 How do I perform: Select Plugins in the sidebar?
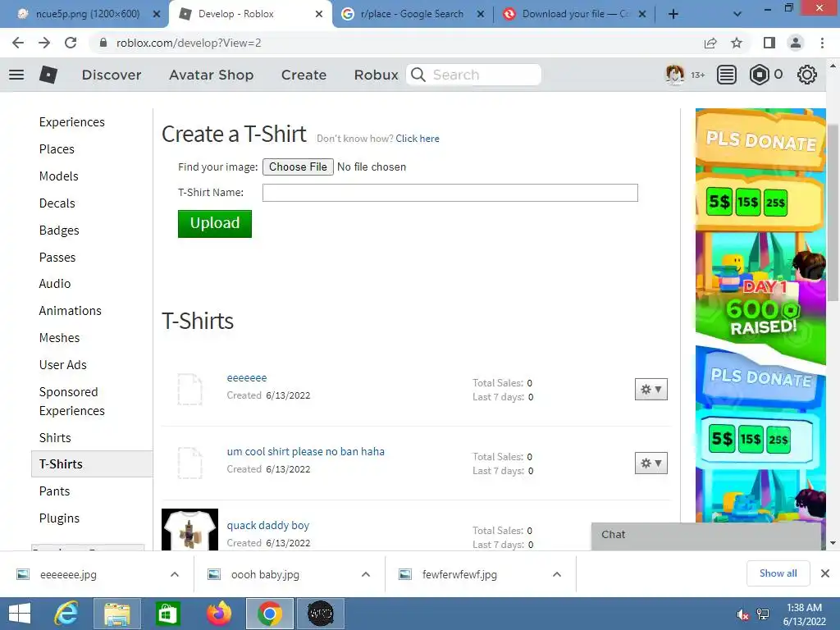click(x=59, y=518)
